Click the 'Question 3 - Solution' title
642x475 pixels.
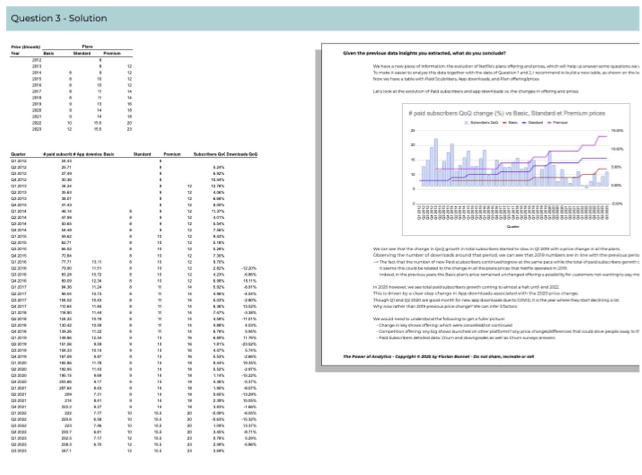click(x=59, y=18)
